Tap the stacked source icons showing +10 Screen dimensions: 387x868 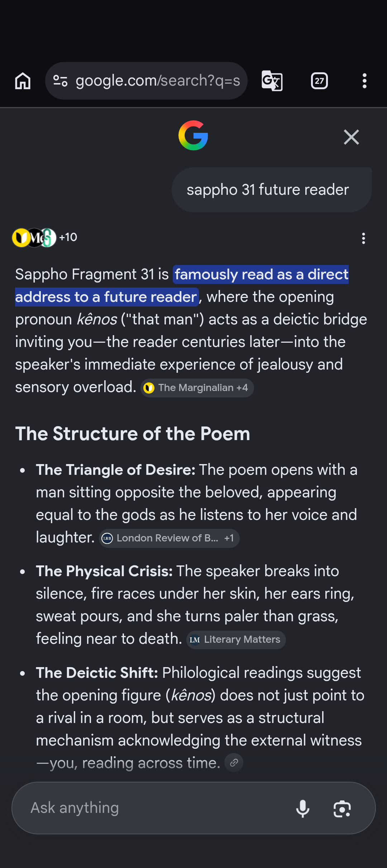point(44,238)
